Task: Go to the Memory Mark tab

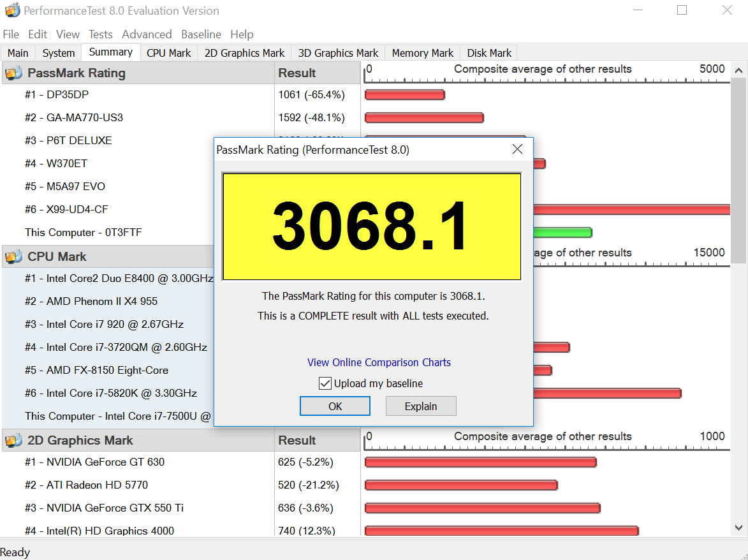Action: 423,53
